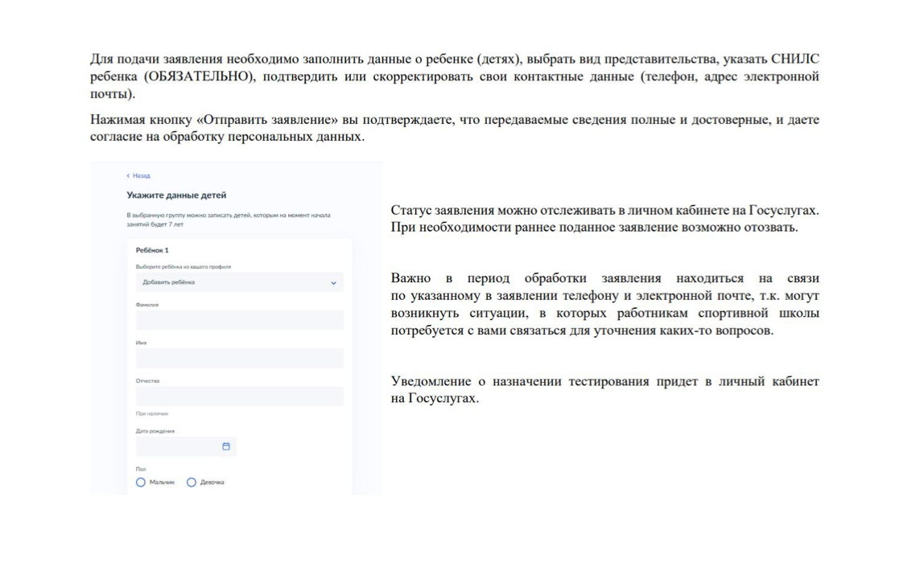Click the 'Уведомление о назначении тестирования' paragraph
924x567 pixels.
tap(604, 389)
